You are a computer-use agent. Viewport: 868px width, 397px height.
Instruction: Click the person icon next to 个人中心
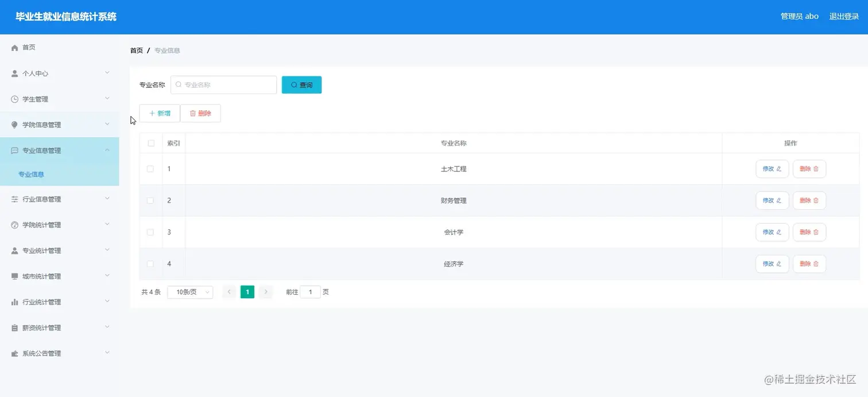[15, 74]
